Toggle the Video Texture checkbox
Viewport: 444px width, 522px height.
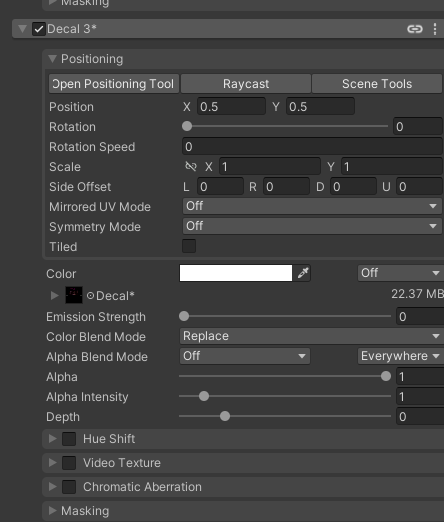69,463
